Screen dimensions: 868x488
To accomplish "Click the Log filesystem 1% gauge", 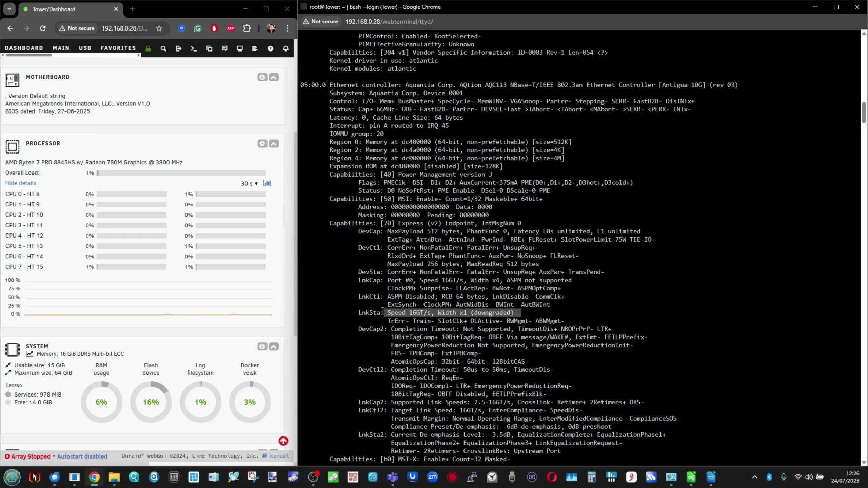I will click(200, 402).
